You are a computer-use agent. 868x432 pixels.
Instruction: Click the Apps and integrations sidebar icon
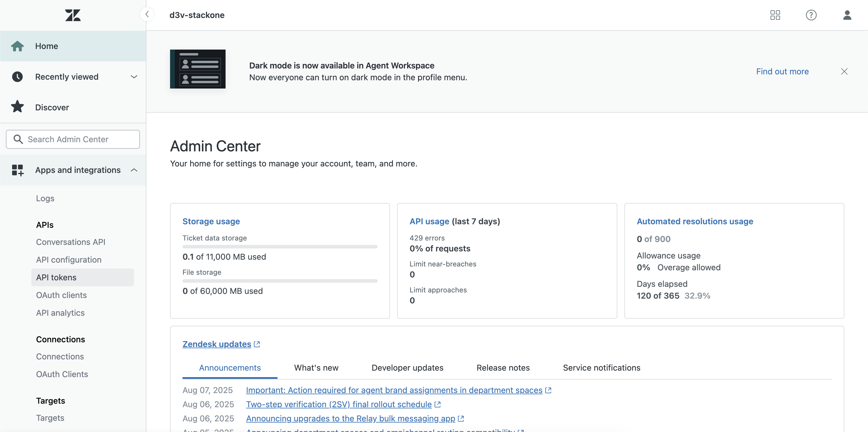(x=17, y=170)
